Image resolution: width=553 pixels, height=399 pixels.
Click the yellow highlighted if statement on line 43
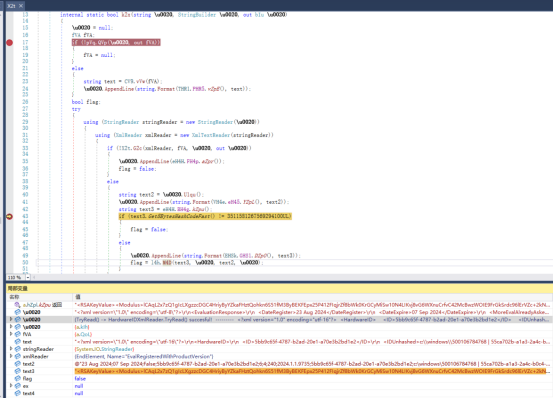pos(205,216)
